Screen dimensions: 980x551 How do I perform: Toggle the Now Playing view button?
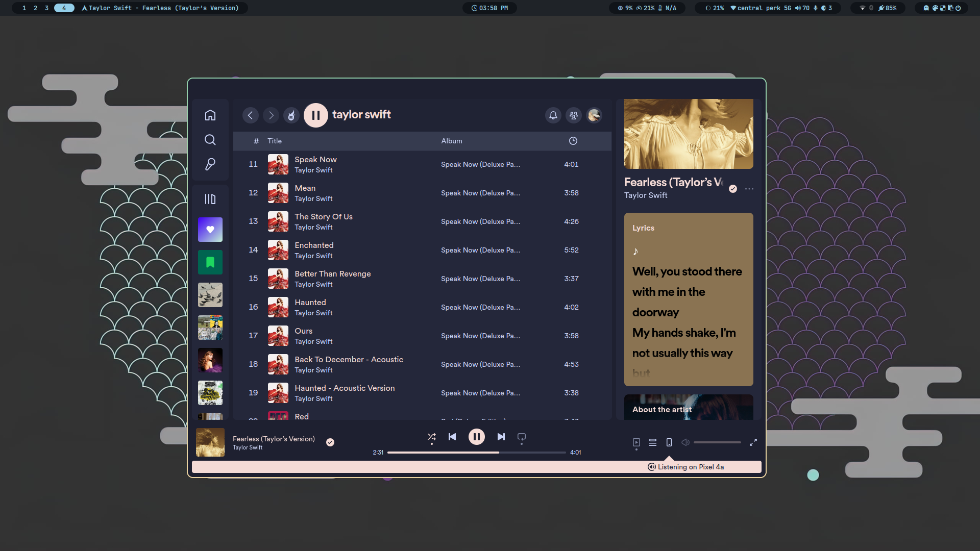636,442
